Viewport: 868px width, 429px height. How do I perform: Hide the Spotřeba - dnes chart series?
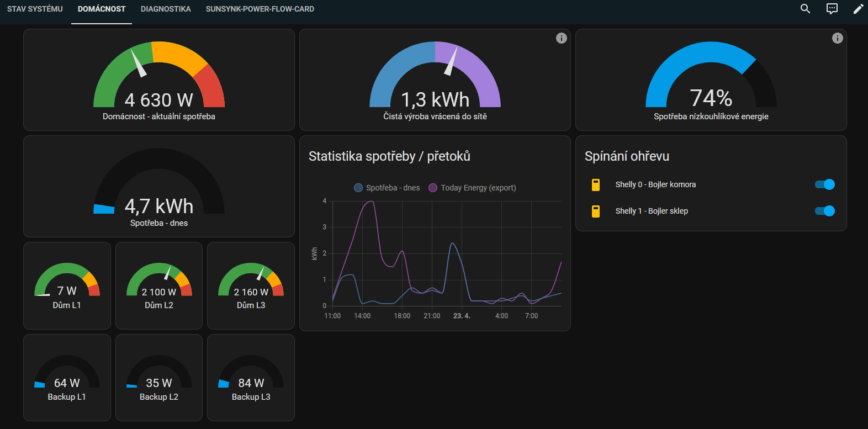[x=387, y=188]
